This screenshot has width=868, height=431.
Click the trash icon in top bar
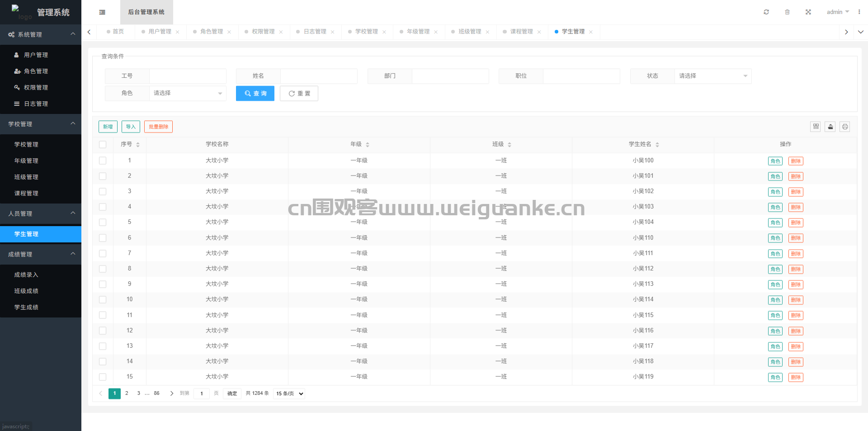click(787, 12)
